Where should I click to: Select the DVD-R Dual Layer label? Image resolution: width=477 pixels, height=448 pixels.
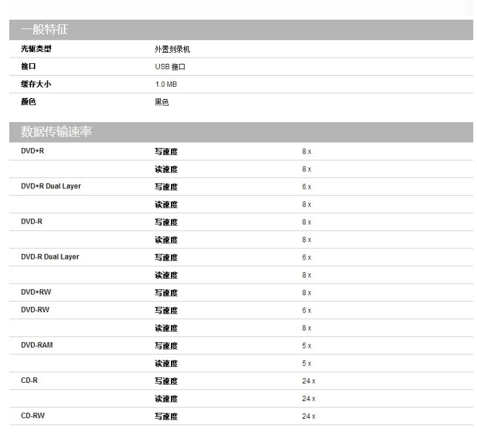[50, 257]
